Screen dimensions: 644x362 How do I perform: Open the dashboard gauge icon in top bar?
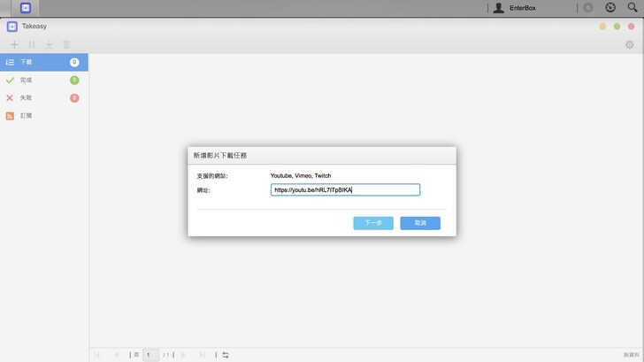click(610, 7)
